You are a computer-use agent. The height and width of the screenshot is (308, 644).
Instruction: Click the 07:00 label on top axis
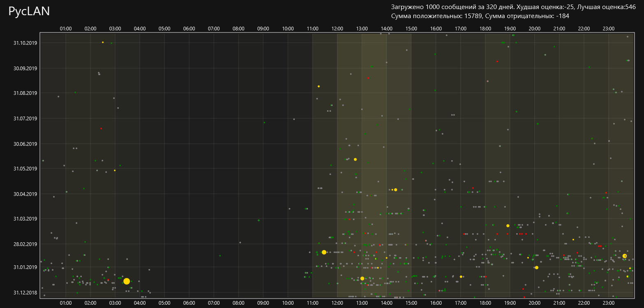pyautogui.click(x=214, y=29)
